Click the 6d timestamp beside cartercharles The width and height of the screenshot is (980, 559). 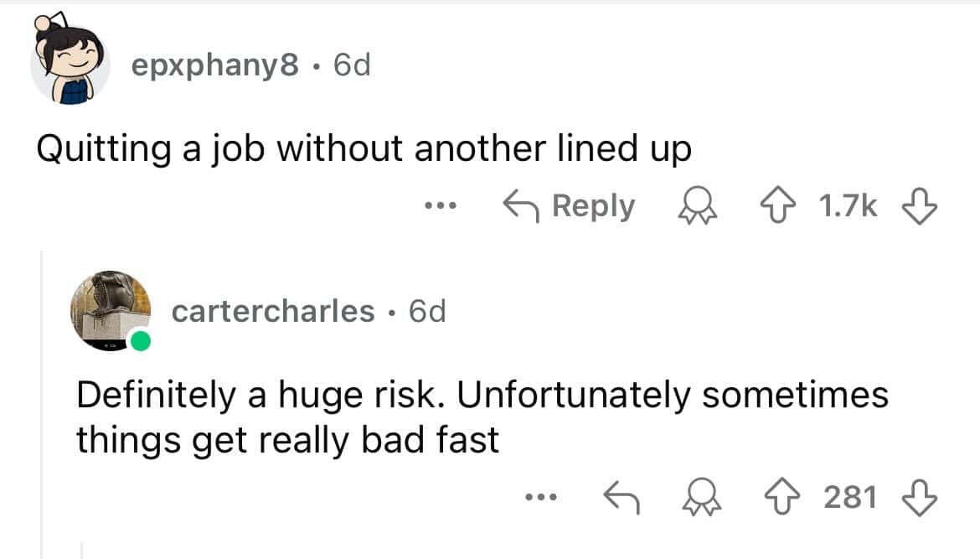[x=427, y=311]
